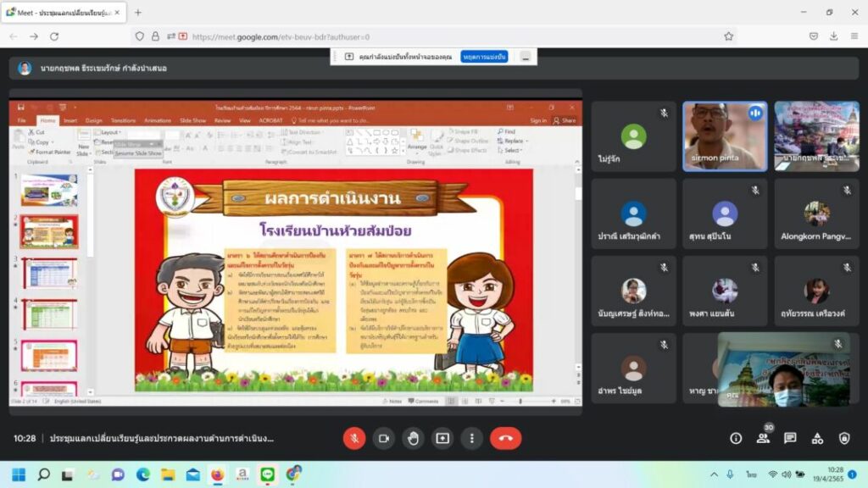The image size is (868, 488).
Task: Click the Present now screen icon
Action: [x=442, y=438]
